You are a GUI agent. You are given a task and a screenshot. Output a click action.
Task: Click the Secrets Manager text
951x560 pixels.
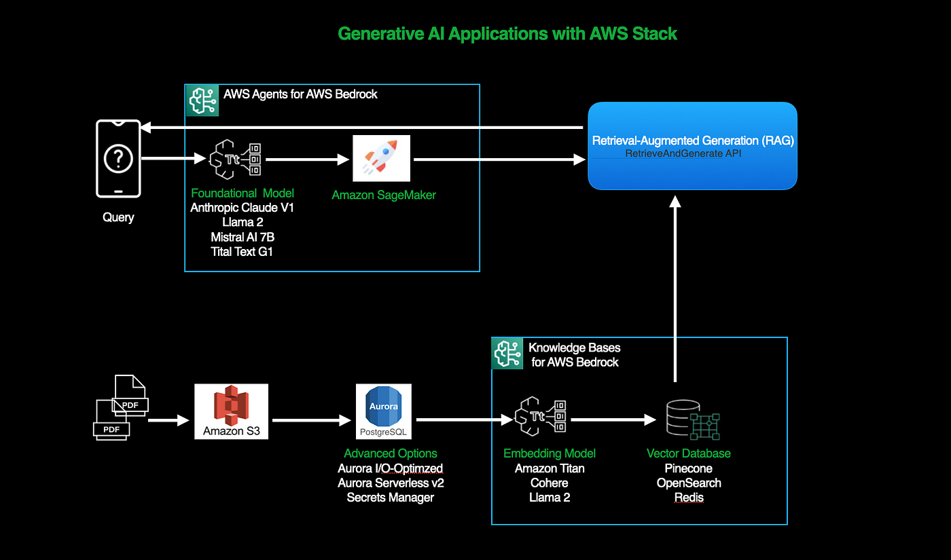click(x=391, y=498)
